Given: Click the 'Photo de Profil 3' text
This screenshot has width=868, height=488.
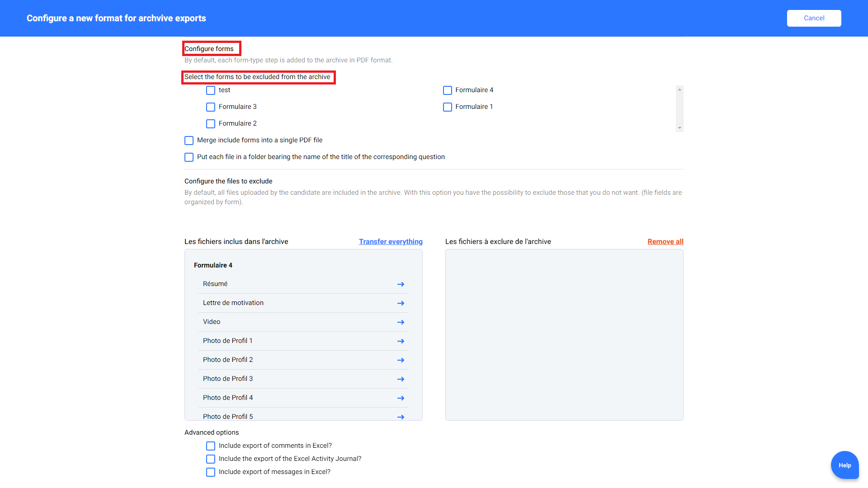Looking at the screenshot, I should click(228, 379).
